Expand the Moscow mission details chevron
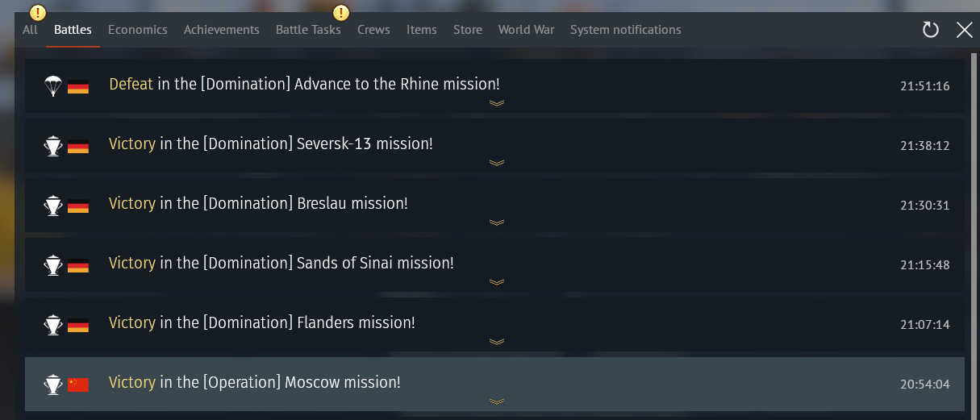 497,401
